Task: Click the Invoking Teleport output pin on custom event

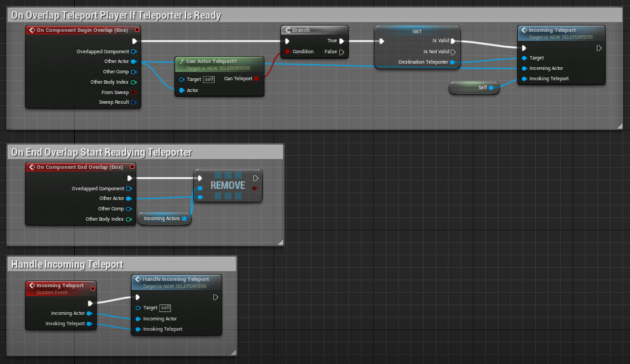Action: 89,324
